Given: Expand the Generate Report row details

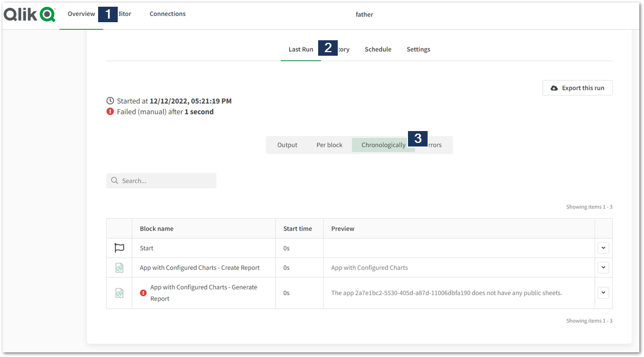Looking at the screenshot, I should pyautogui.click(x=603, y=293).
